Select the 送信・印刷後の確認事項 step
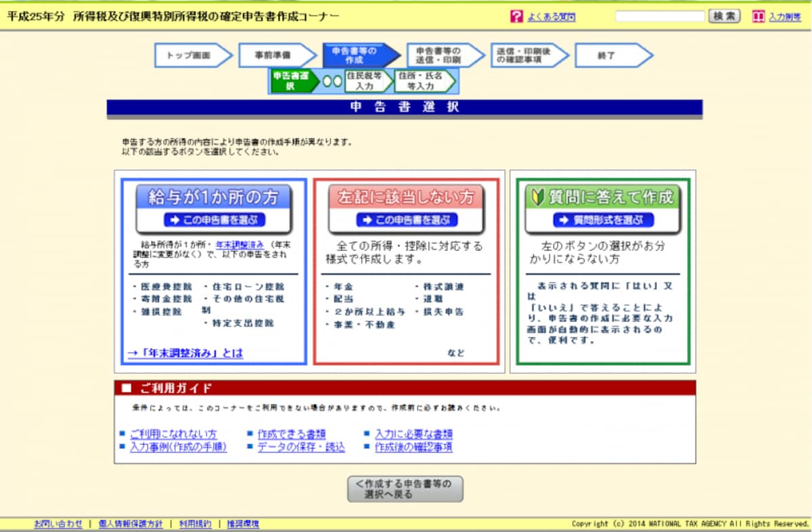 coord(529,56)
